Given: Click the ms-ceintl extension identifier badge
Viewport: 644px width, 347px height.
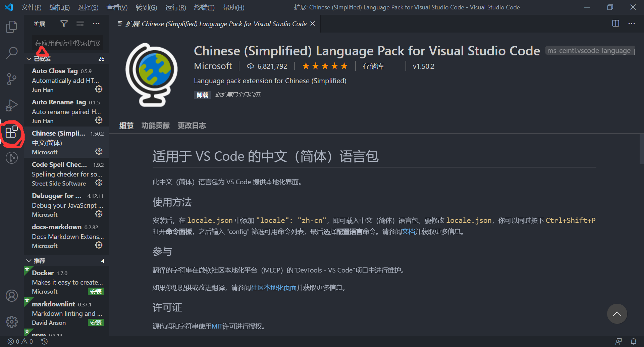Looking at the screenshot, I should pos(590,51).
